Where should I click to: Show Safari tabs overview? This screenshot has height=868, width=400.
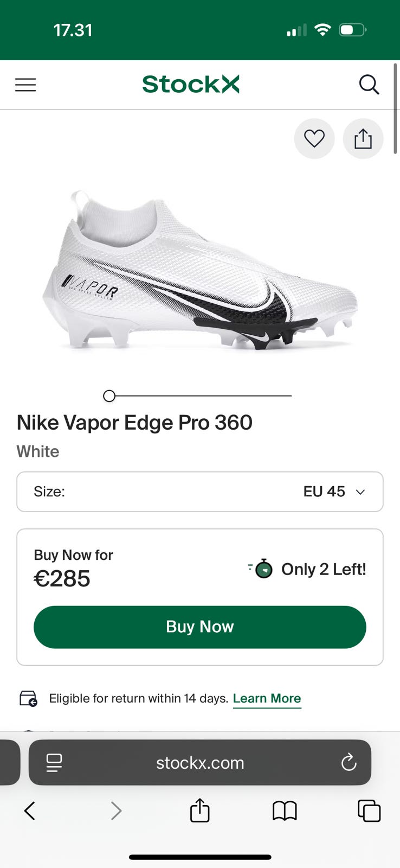(x=369, y=811)
